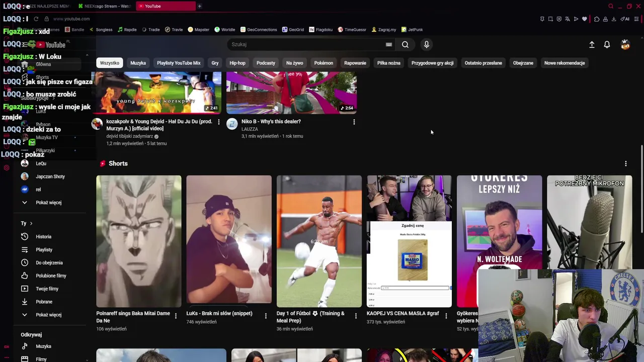644x362 pixels.
Task: Open the on-screen keyboard icon in search box
Action: [x=388, y=44]
